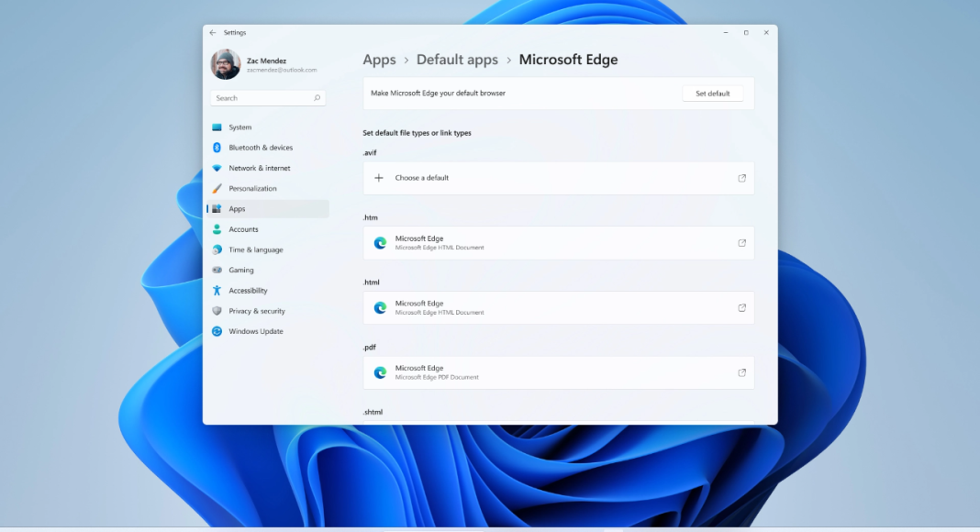This screenshot has height=532, width=980.
Task: Open Time & language label
Action: click(256, 249)
